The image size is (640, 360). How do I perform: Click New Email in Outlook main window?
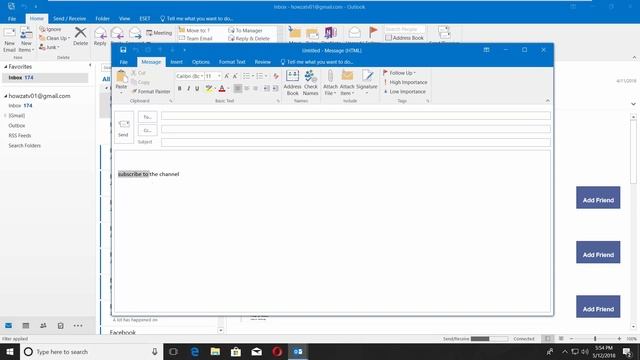[x=9, y=40]
